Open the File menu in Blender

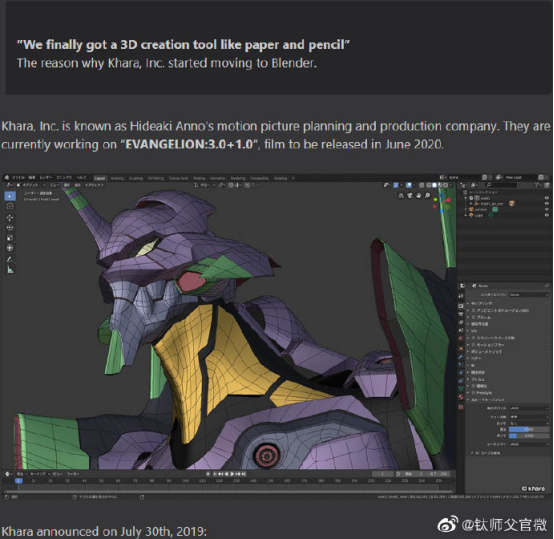(18, 177)
